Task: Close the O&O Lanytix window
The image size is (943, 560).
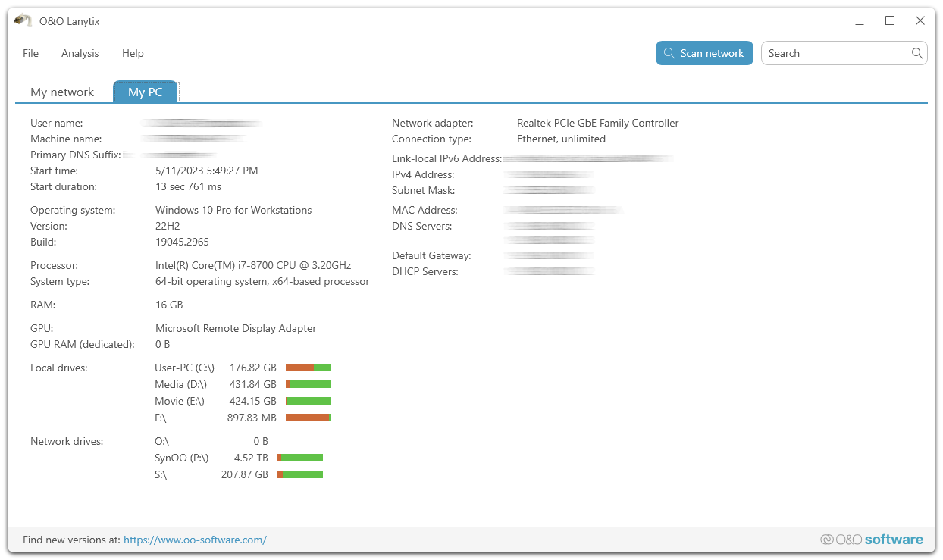Action: 920,21
